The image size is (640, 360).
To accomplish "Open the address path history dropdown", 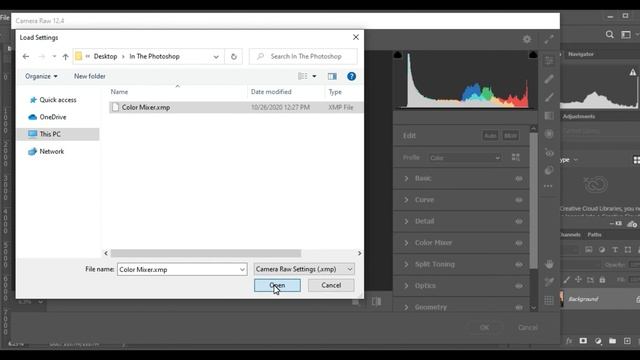I will tap(216, 57).
